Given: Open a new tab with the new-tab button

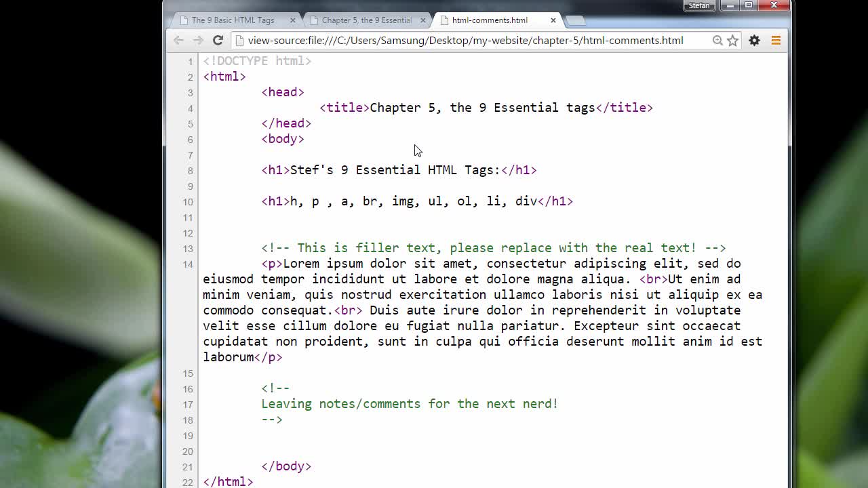Looking at the screenshot, I should pyautogui.click(x=574, y=20).
